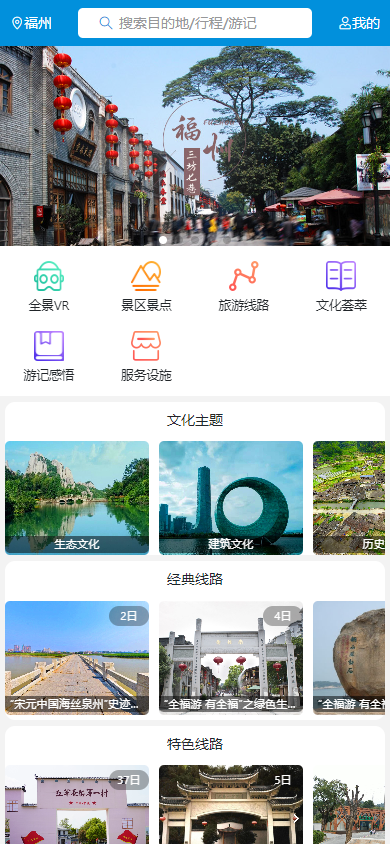Focus the 搜索目的地/行程/游记 search field
390x844 pixels.
[x=195, y=23]
